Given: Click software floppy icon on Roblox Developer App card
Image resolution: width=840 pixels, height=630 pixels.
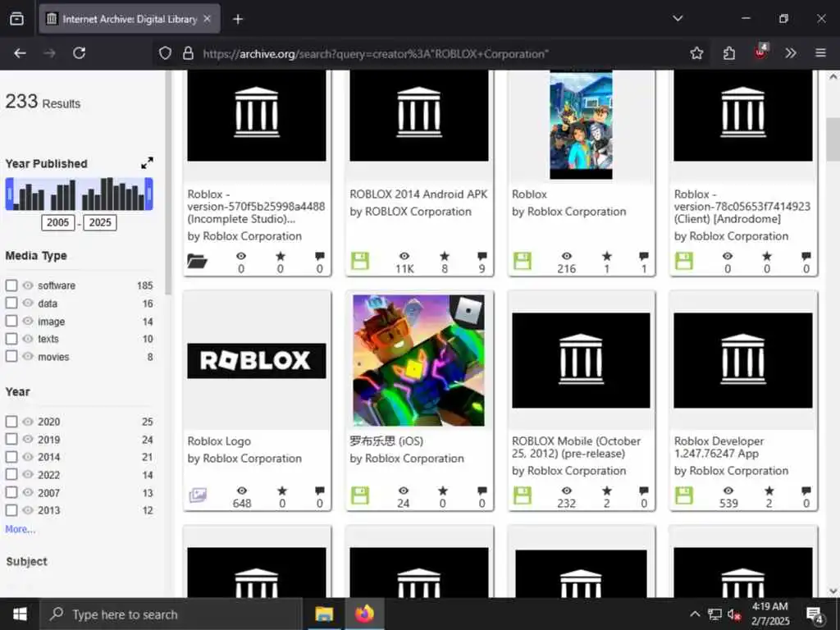Looking at the screenshot, I should 683,495.
